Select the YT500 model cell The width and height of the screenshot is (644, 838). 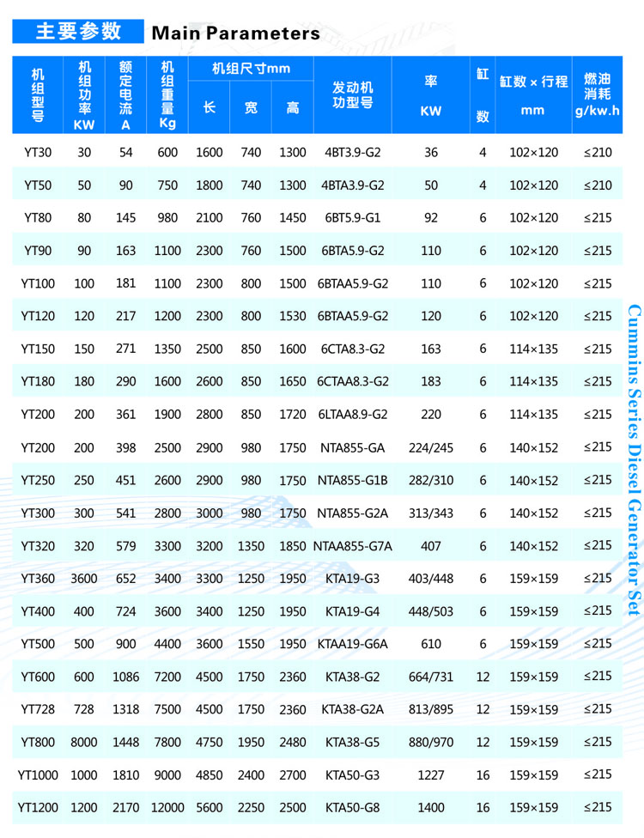(x=38, y=644)
